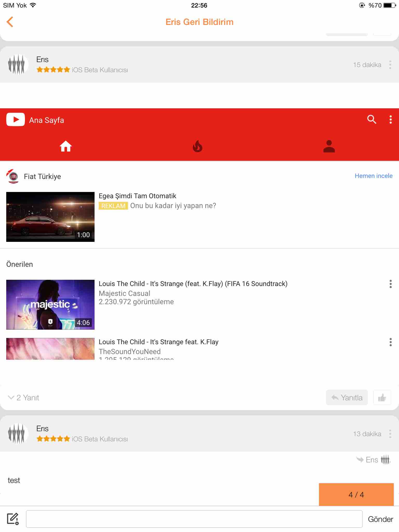Image resolution: width=399 pixels, height=532 pixels.
Task: Open options for 15 dakika post
Action: coord(390,65)
